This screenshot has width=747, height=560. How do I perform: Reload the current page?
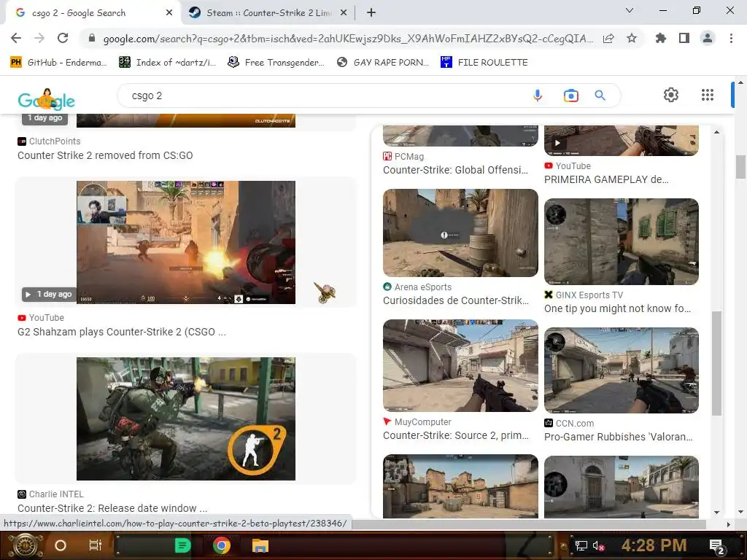tap(63, 38)
